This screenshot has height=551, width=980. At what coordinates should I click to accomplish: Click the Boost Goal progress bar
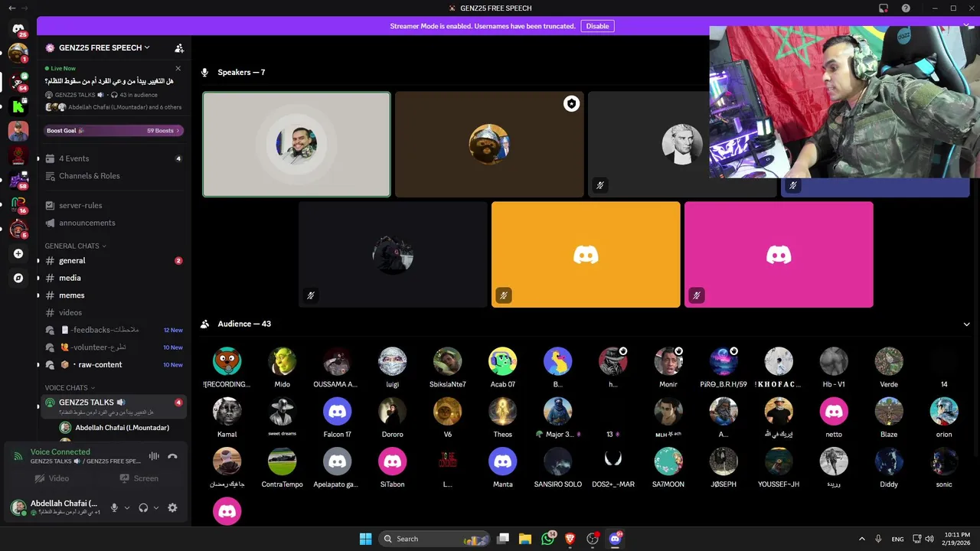pos(114,131)
